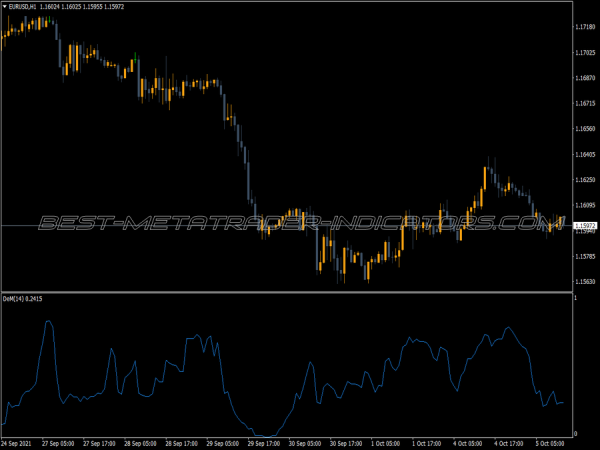Click the DeM(14) indicator label
The image size is (600, 450).
point(14,297)
